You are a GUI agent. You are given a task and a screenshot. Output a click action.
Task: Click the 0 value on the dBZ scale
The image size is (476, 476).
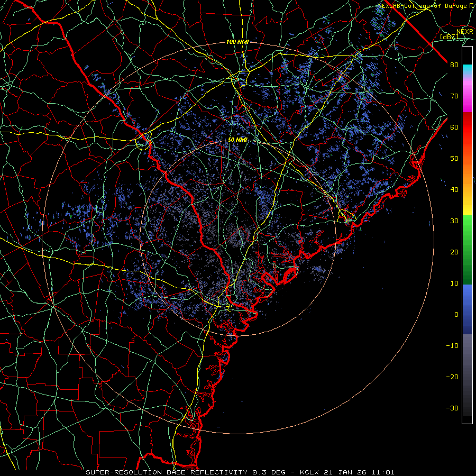456,315
